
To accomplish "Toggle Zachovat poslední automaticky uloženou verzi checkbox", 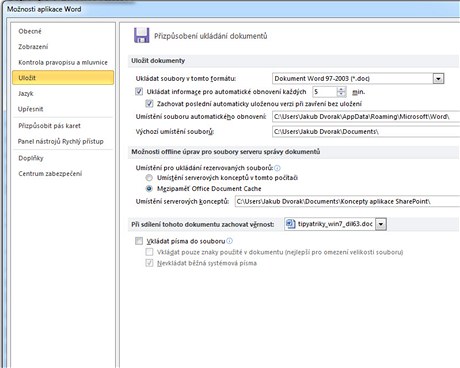I will pyautogui.click(x=149, y=104).
